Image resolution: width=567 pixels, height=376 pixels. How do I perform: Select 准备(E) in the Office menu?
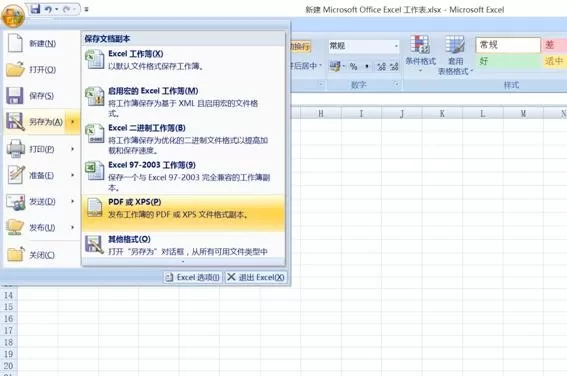[42, 175]
